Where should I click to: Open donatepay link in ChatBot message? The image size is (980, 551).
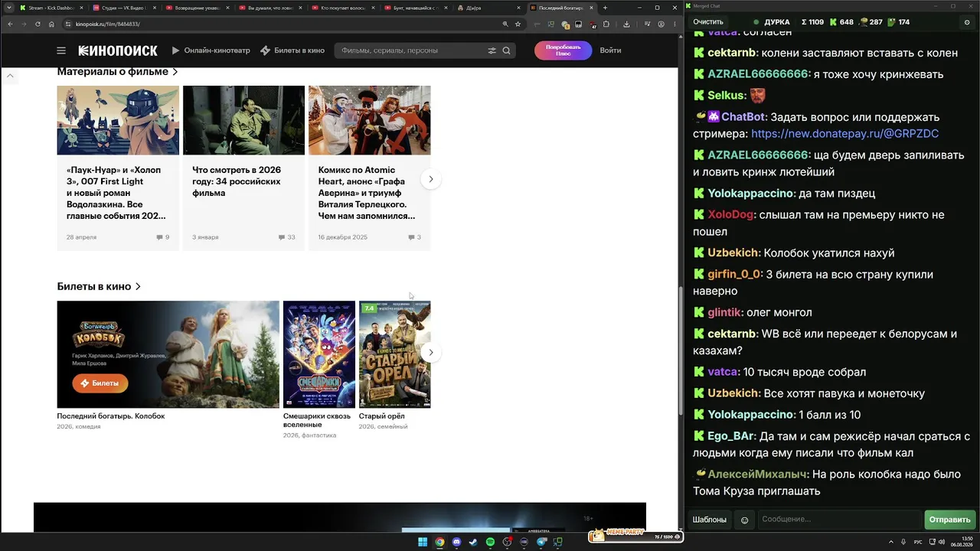[844, 134]
